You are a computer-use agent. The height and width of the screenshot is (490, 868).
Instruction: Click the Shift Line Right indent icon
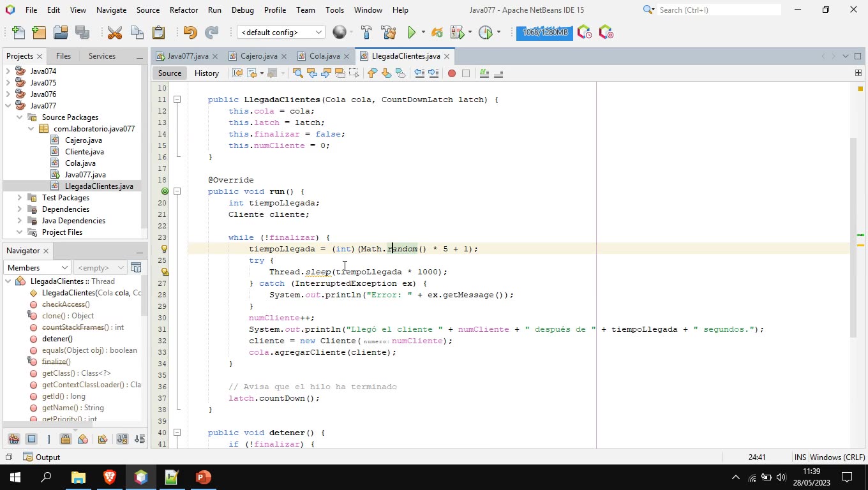tap(434, 73)
